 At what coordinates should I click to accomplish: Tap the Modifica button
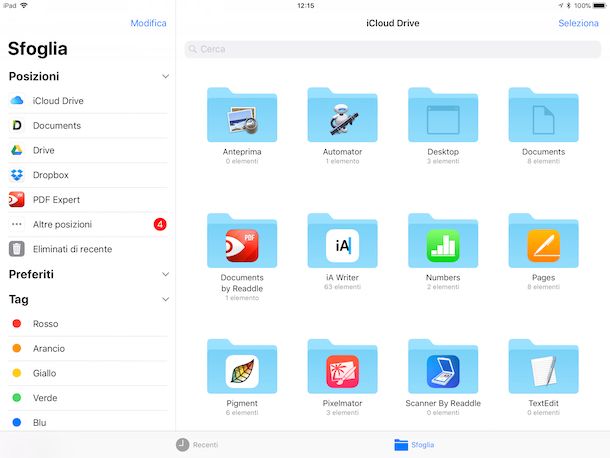click(148, 23)
